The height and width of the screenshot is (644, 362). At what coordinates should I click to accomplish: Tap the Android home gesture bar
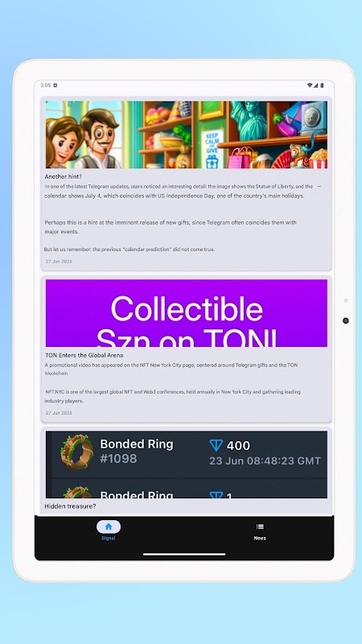point(184,554)
